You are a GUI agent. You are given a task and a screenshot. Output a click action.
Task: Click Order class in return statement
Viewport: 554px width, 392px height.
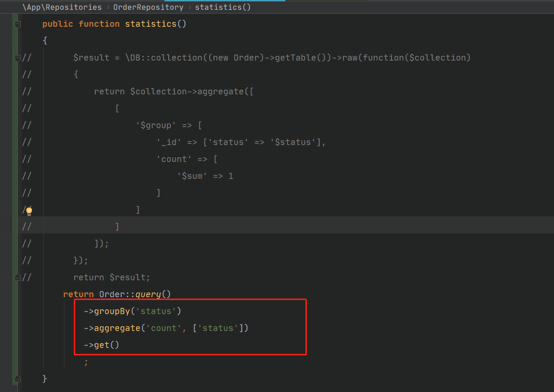click(112, 294)
